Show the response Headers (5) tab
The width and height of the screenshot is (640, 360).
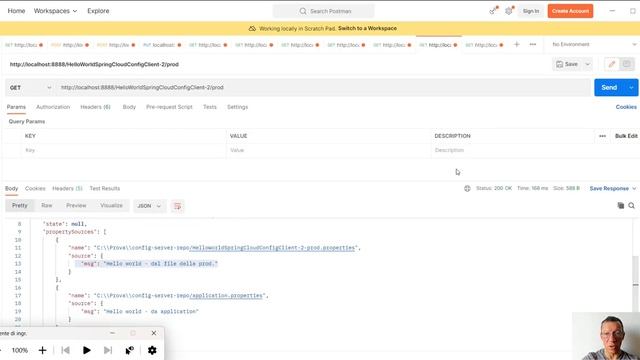pos(67,189)
